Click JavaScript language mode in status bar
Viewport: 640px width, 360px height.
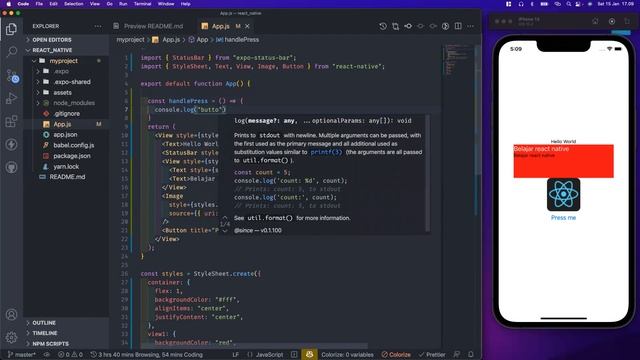pyautogui.click(x=269, y=355)
